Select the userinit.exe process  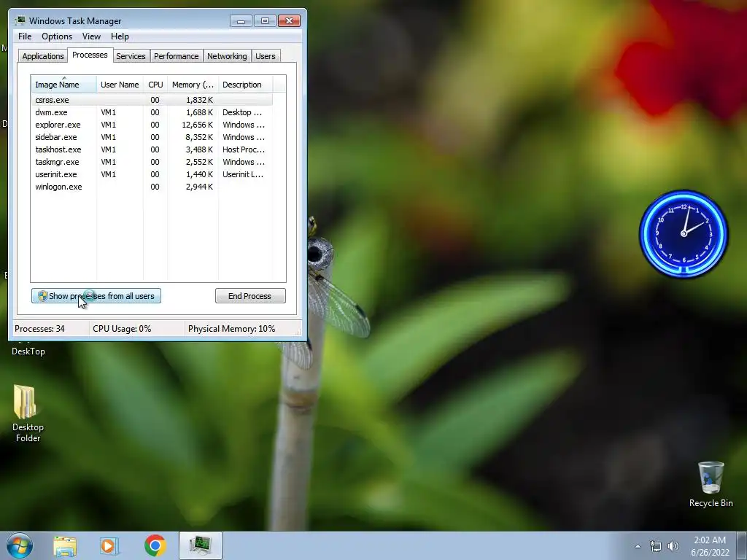coord(152,174)
